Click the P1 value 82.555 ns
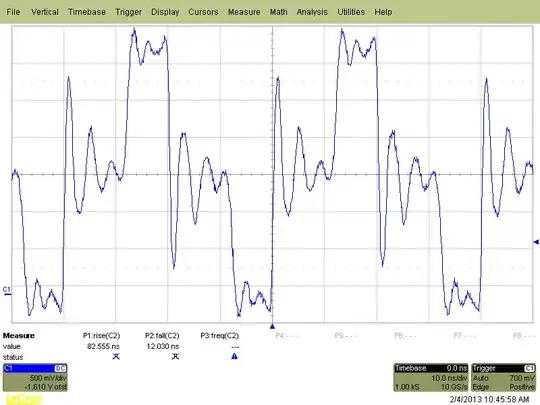The height and width of the screenshot is (405, 540). (x=103, y=346)
